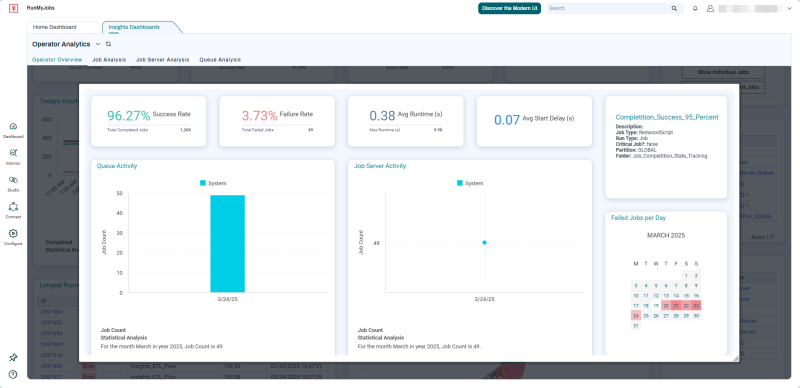This screenshot has width=800, height=388.
Task: Open job ID 2397402 link
Action: pos(51,323)
